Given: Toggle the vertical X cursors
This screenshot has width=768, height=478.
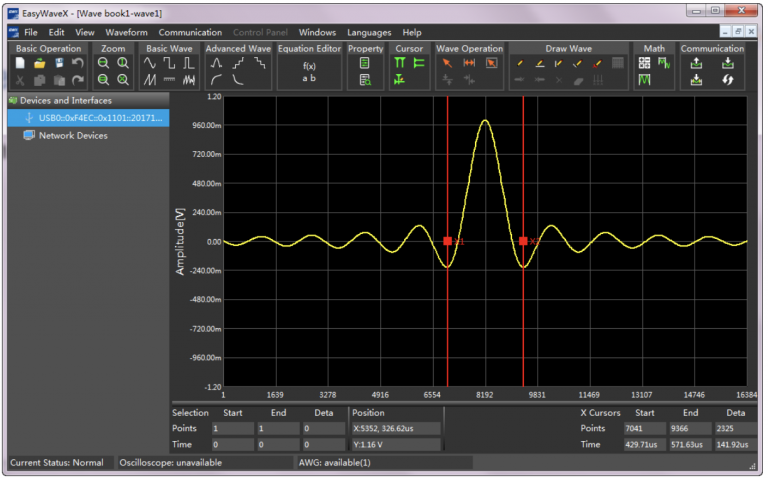Looking at the screenshot, I should [x=400, y=63].
